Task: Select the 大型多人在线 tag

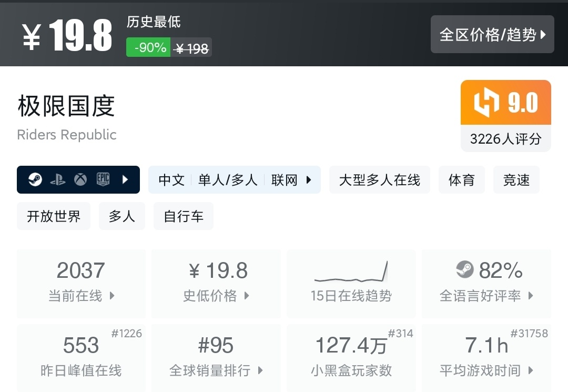Action: [x=379, y=179]
